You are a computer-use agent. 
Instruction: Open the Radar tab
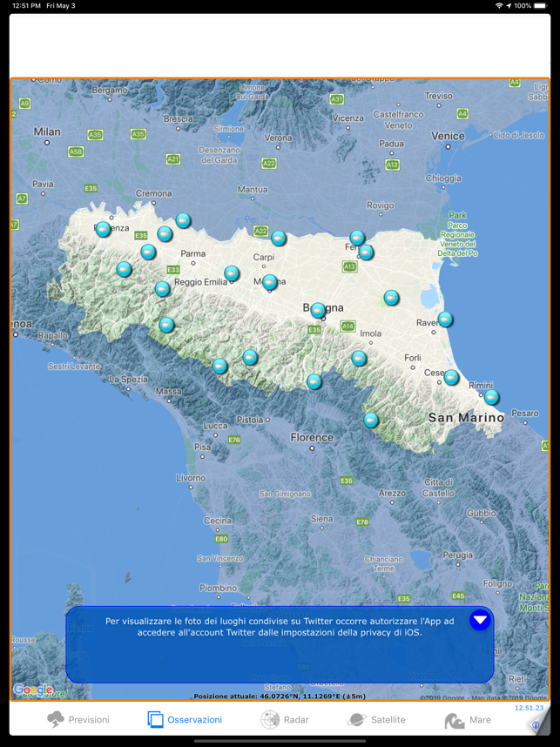tap(285, 719)
